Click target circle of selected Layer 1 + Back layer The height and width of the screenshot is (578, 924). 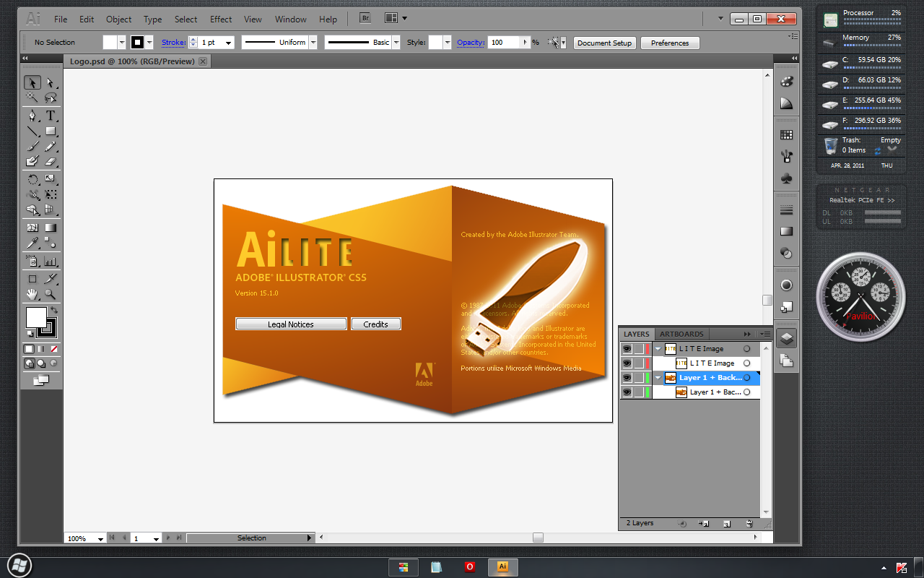coord(747,378)
